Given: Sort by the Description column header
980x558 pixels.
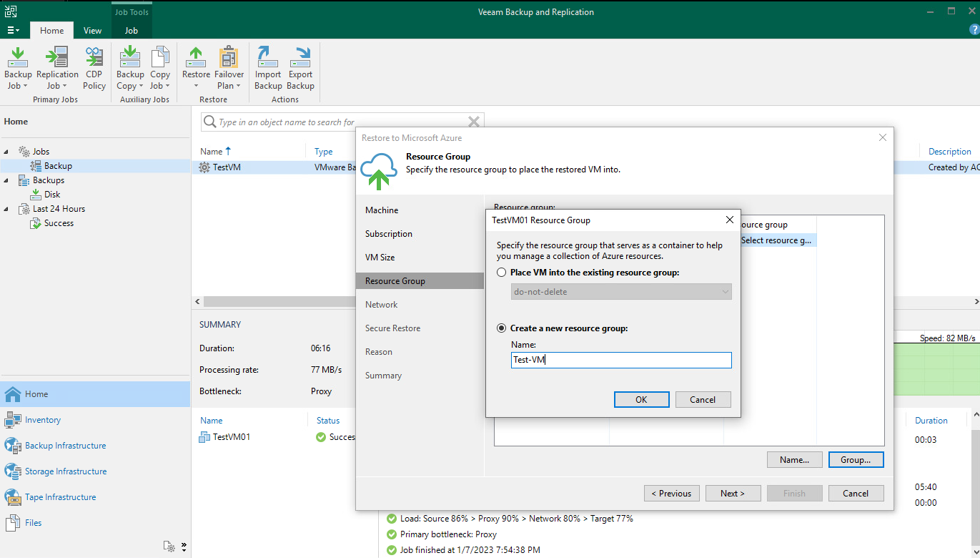Looking at the screenshot, I should [x=950, y=152].
